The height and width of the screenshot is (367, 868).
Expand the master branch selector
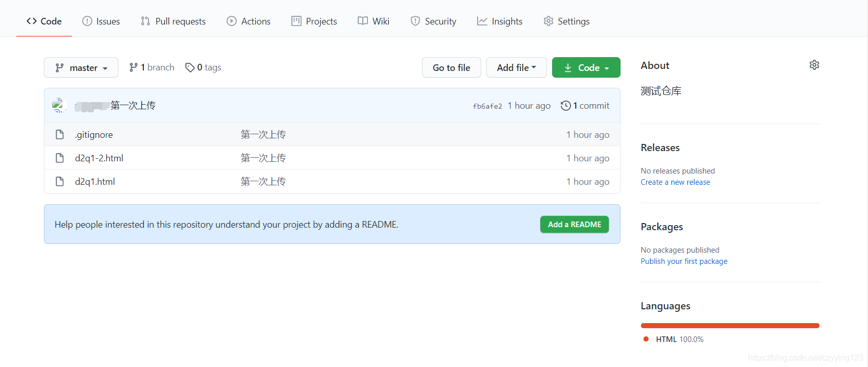(81, 67)
